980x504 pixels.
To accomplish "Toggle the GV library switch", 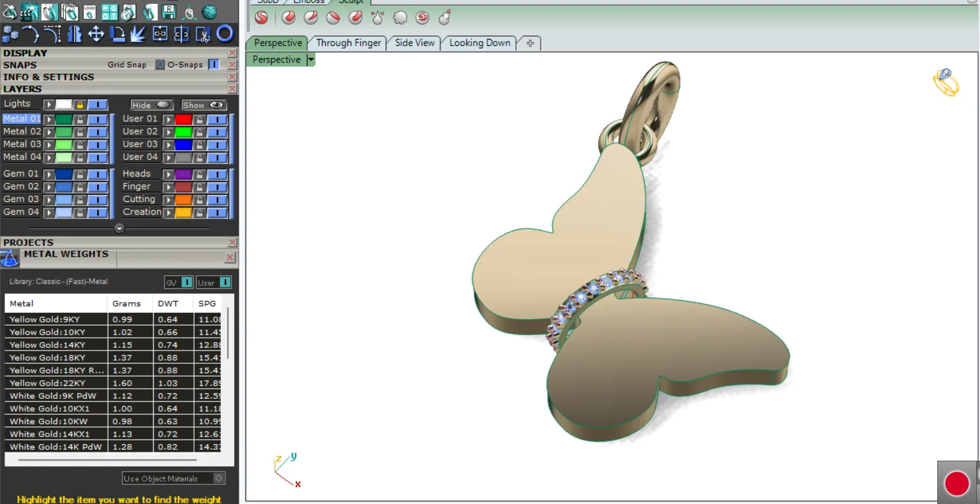I will 187,282.
